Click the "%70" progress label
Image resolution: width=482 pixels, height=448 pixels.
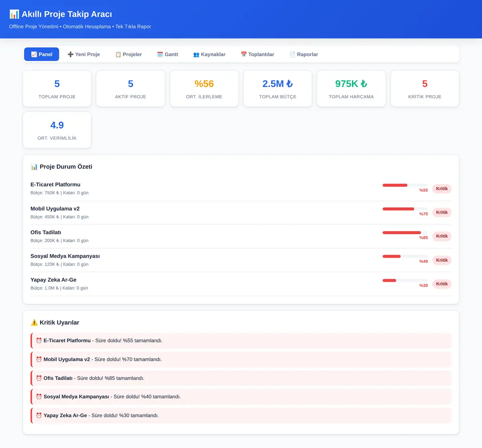click(x=423, y=214)
